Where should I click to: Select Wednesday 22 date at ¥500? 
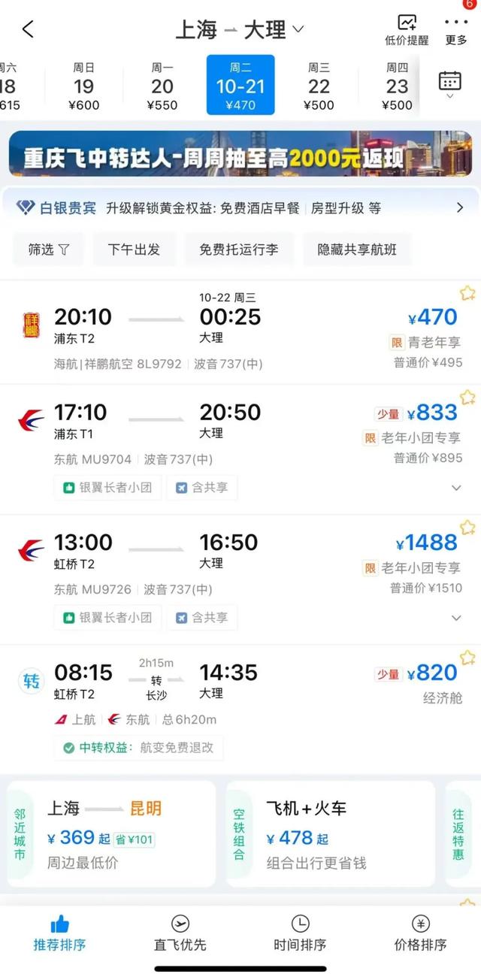[x=319, y=86]
